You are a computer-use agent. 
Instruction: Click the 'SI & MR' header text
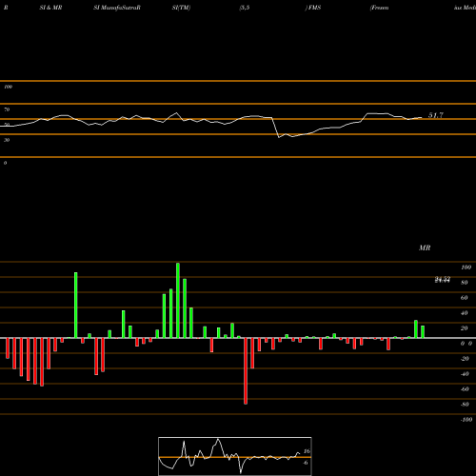tap(50, 8)
